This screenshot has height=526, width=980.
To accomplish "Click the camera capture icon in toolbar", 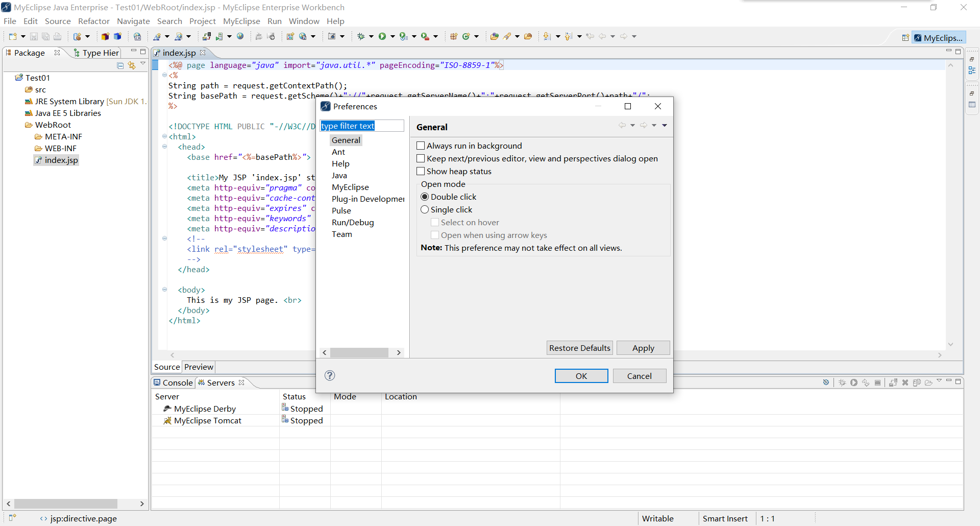I will coord(332,36).
